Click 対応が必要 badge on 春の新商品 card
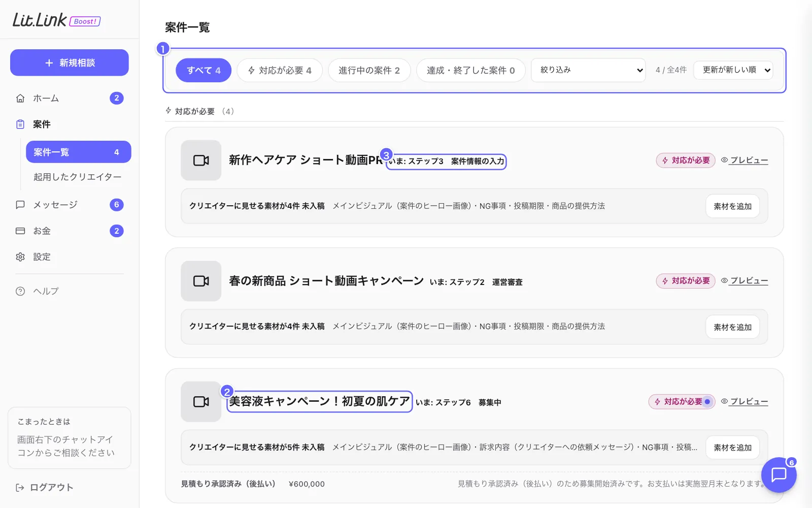Viewport: 812px width, 508px height. tap(686, 281)
